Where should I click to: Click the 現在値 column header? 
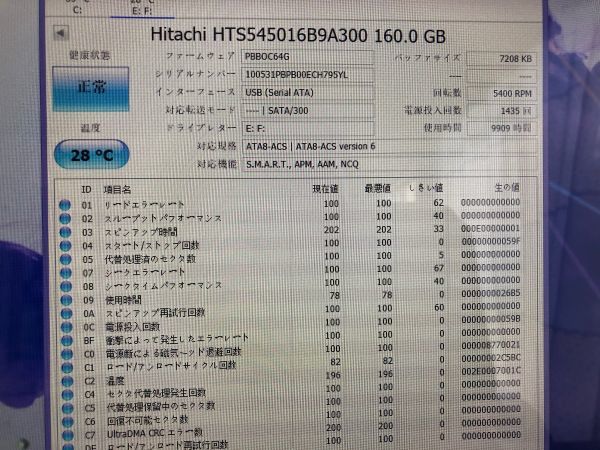[x=325, y=189]
